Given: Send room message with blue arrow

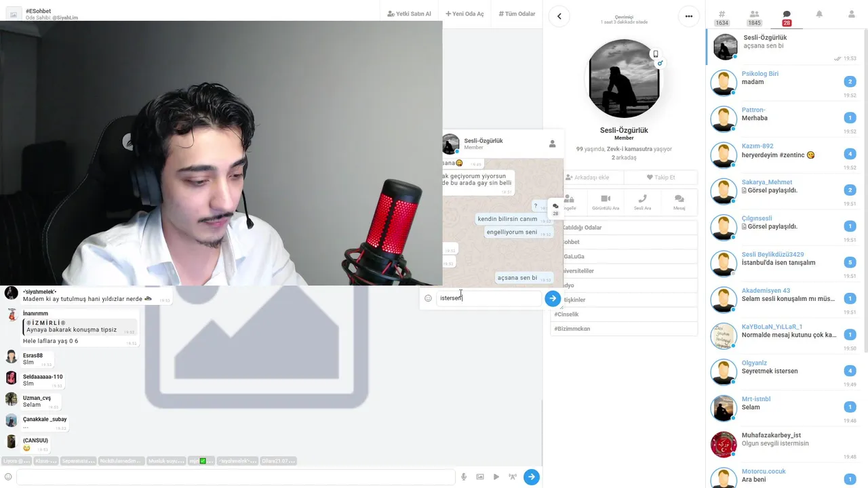Looking at the screenshot, I should click(x=532, y=477).
